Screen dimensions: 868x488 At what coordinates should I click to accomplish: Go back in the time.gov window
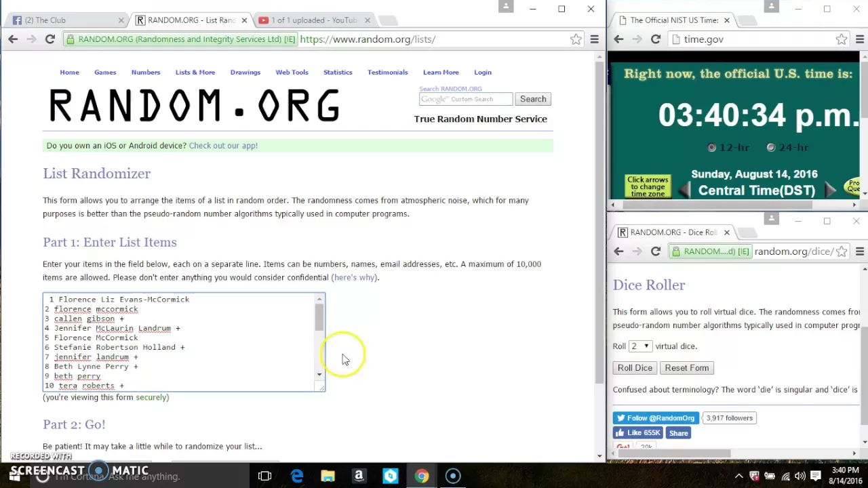(x=618, y=39)
